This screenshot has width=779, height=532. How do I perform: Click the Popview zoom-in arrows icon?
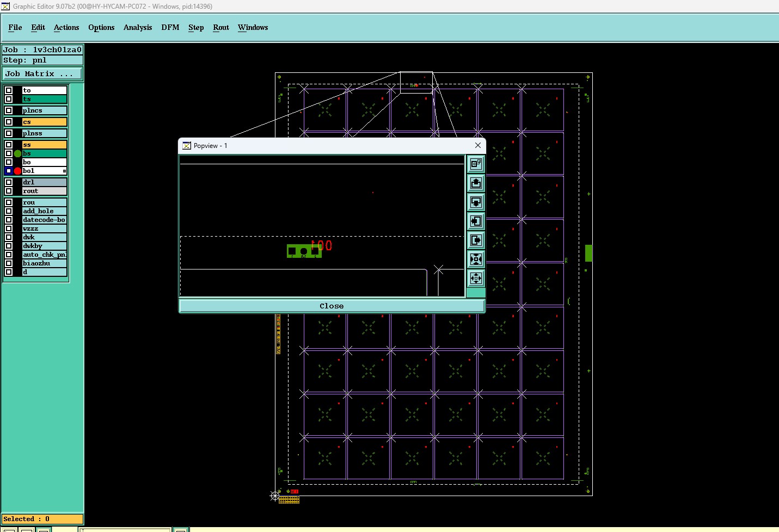tap(476, 259)
